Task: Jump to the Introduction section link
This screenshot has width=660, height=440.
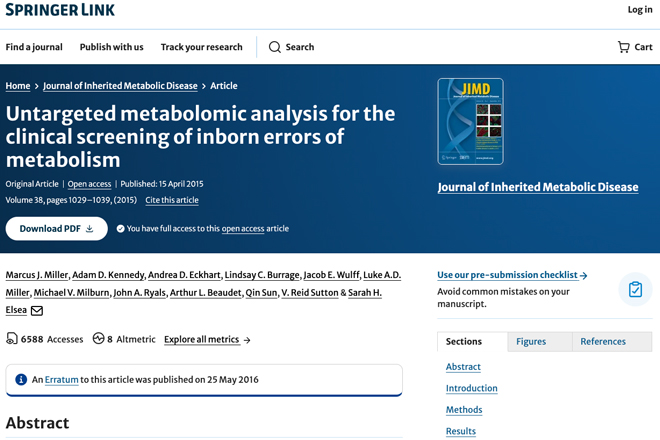Action: click(x=471, y=388)
